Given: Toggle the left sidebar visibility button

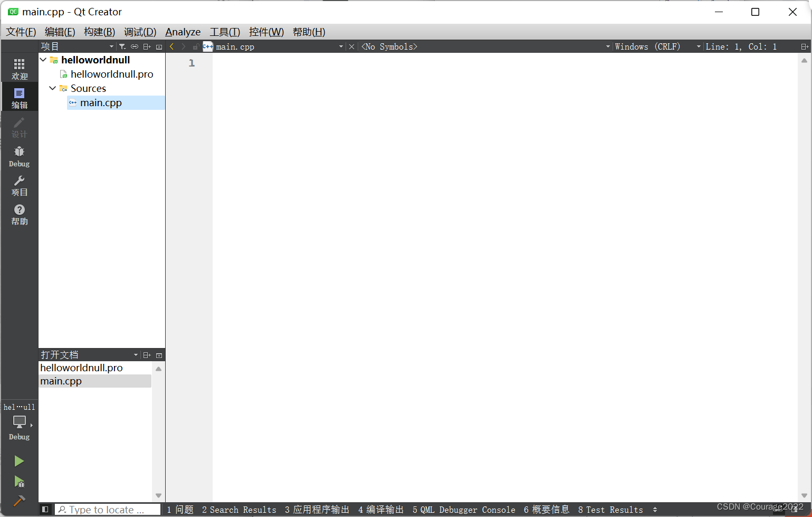Looking at the screenshot, I should [45, 509].
